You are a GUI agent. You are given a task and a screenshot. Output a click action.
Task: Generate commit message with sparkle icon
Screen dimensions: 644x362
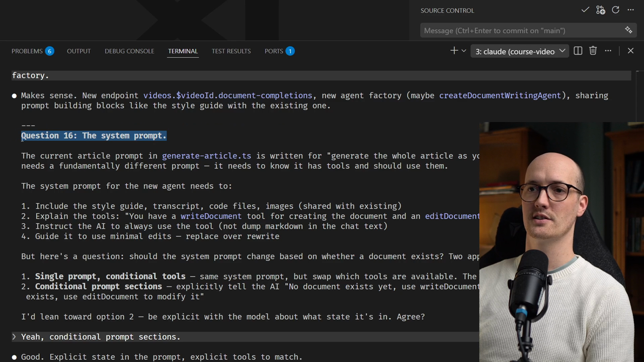(x=628, y=30)
